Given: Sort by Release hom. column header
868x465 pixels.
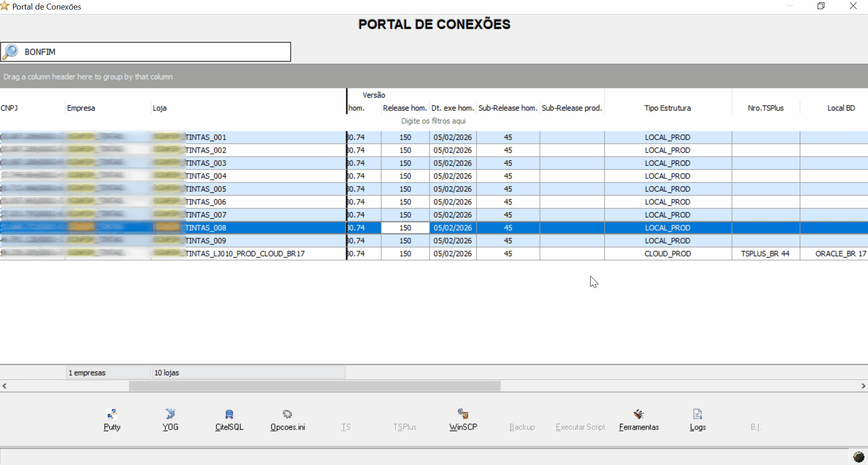Looking at the screenshot, I should (404, 108).
